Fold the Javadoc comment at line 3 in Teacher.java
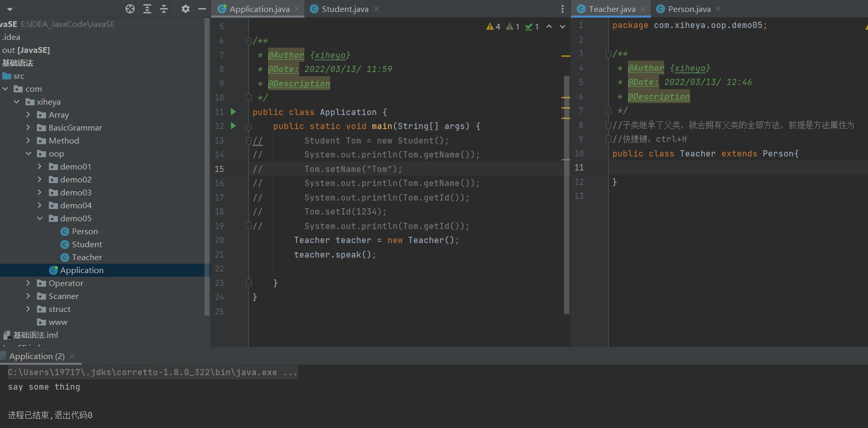868x428 pixels. 608,54
